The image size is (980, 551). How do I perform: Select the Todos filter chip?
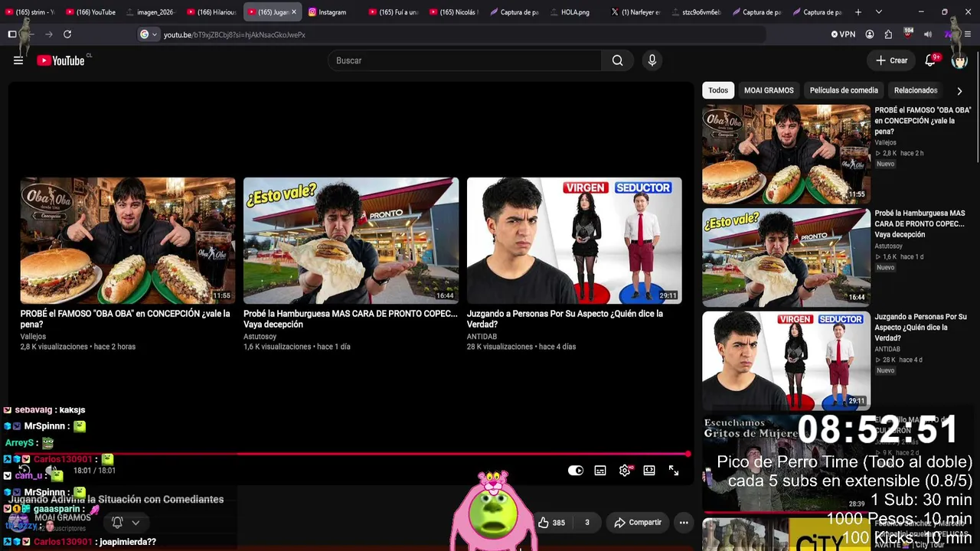pyautogui.click(x=718, y=90)
